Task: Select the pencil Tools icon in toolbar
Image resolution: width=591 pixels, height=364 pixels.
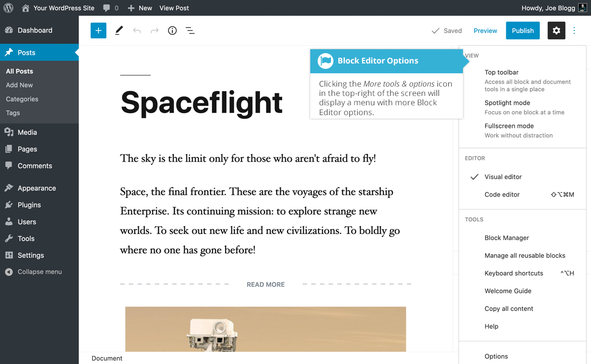Action: click(119, 30)
